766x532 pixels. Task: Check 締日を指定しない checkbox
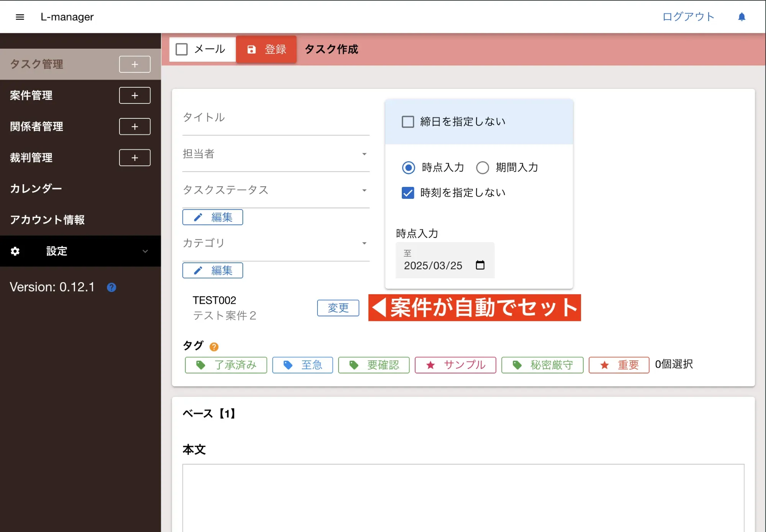tap(408, 122)
